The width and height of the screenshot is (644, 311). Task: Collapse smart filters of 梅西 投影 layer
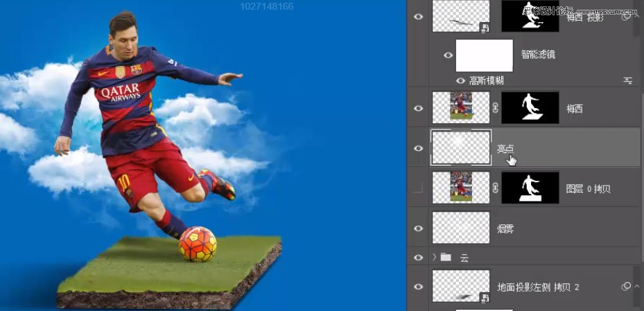637,17
